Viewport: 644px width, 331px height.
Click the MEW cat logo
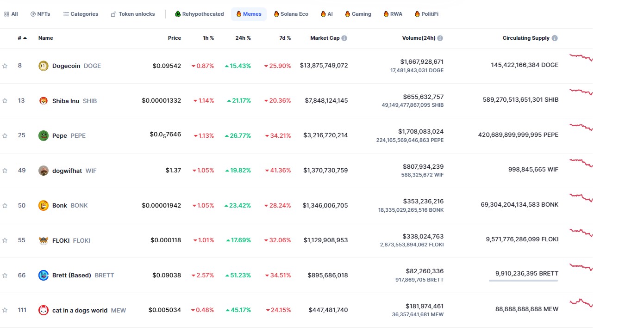pyautogui.click(x=44, y=310)
